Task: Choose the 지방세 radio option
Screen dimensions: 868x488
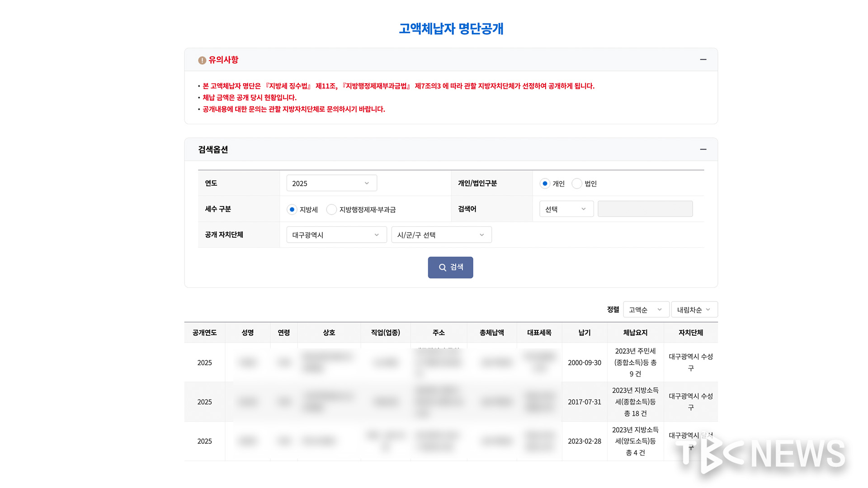Action: pyautogui.click(x=292, y=209)
